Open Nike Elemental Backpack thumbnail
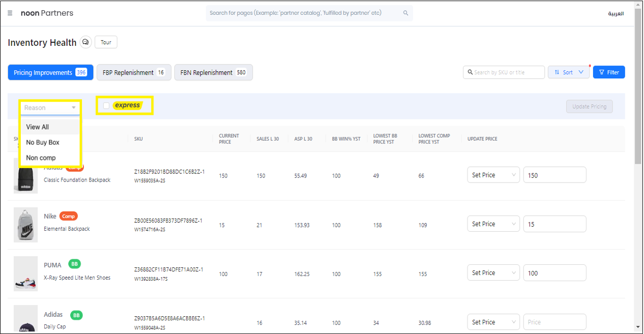This screenshot has width=644, height=334. [25, 225]
